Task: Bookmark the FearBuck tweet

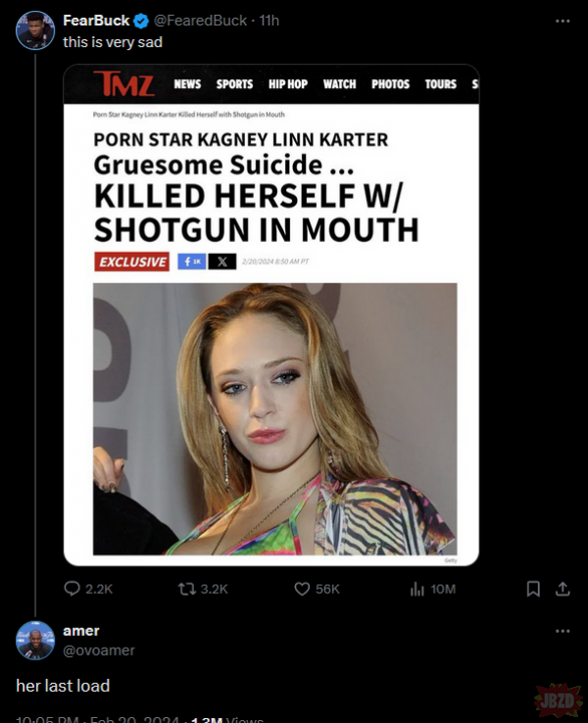Action: pos(533,589)
